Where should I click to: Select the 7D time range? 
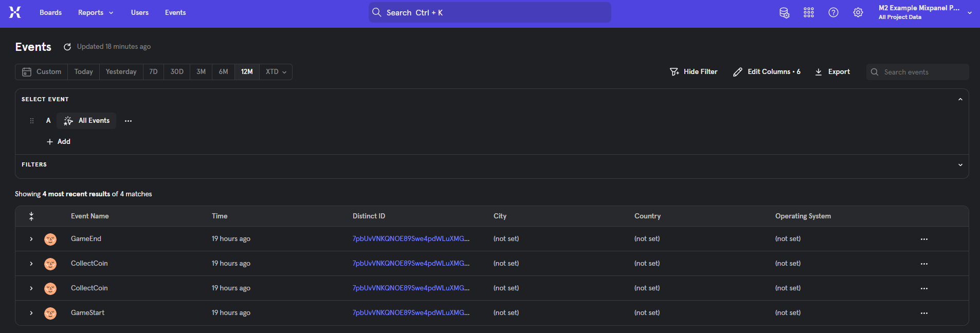pos(153,72)
